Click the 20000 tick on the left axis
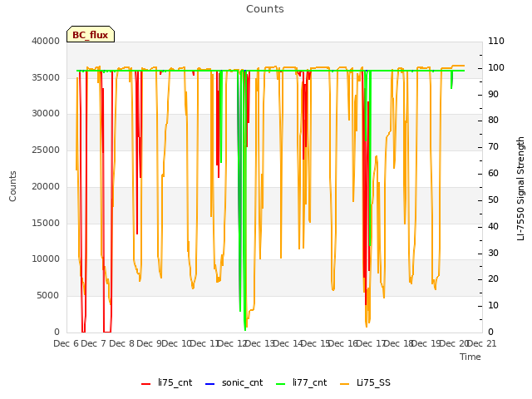532x399 pixels. click(46, 186)
